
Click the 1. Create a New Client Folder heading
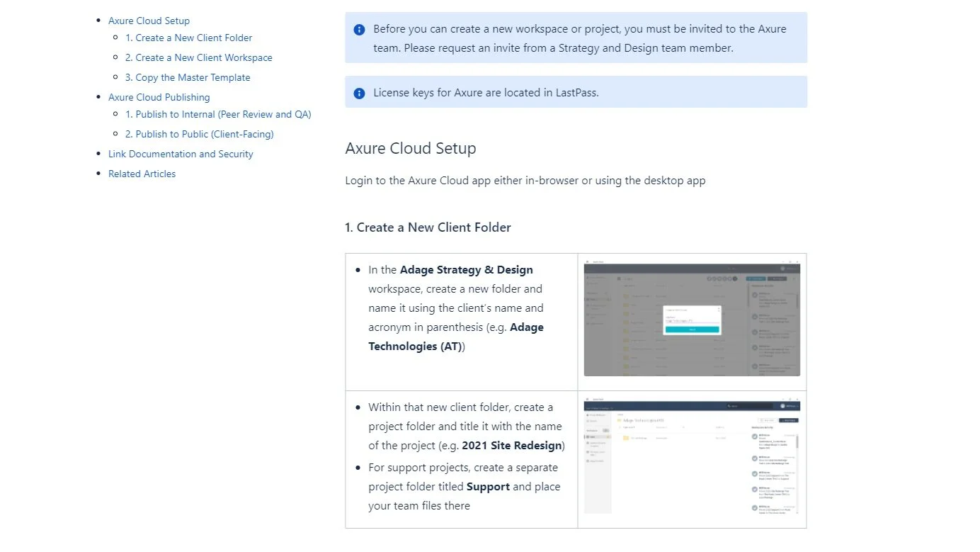click(428, 227)
